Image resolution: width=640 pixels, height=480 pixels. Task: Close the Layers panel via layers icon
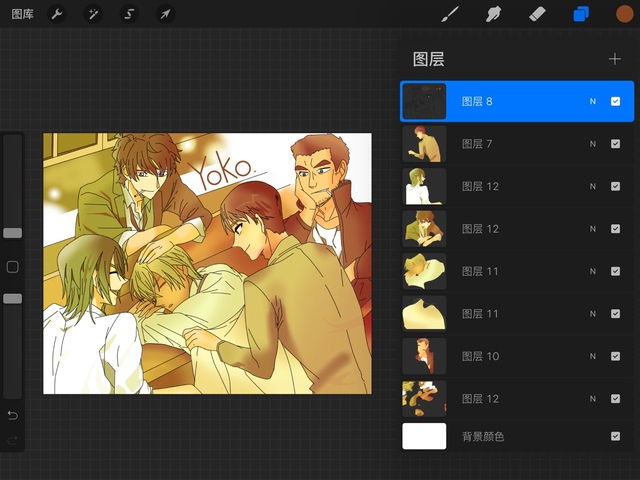coord(581,14)
